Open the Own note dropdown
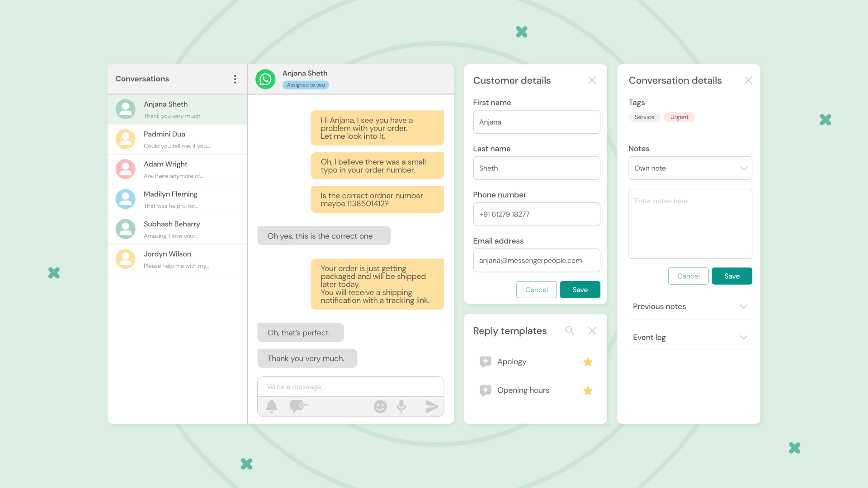This screenshot has height=488, width=868. (690, 168)
